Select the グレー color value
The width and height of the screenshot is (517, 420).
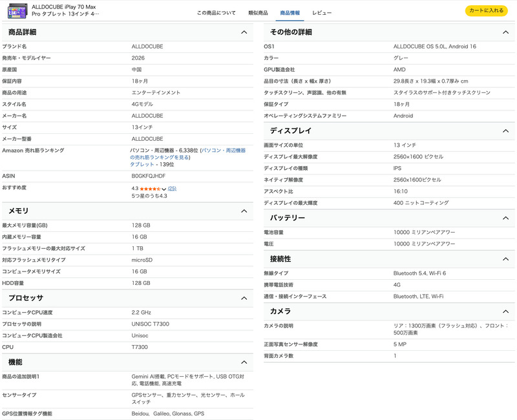(x=401, y=58)
